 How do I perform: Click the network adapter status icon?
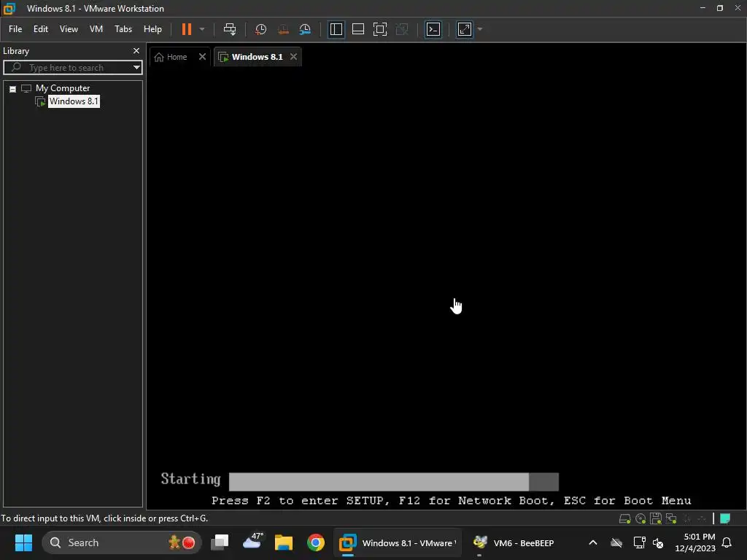coord(671,518)
